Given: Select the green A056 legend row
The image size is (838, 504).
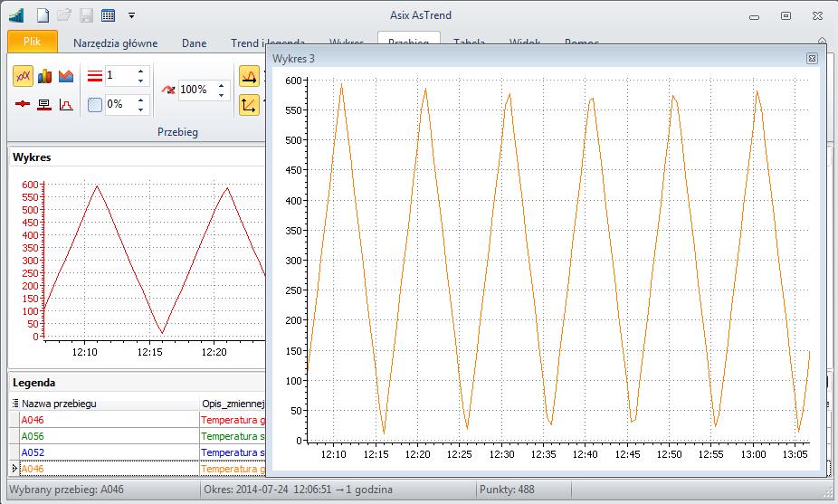Looking at the screenshot, I should 110,436.
